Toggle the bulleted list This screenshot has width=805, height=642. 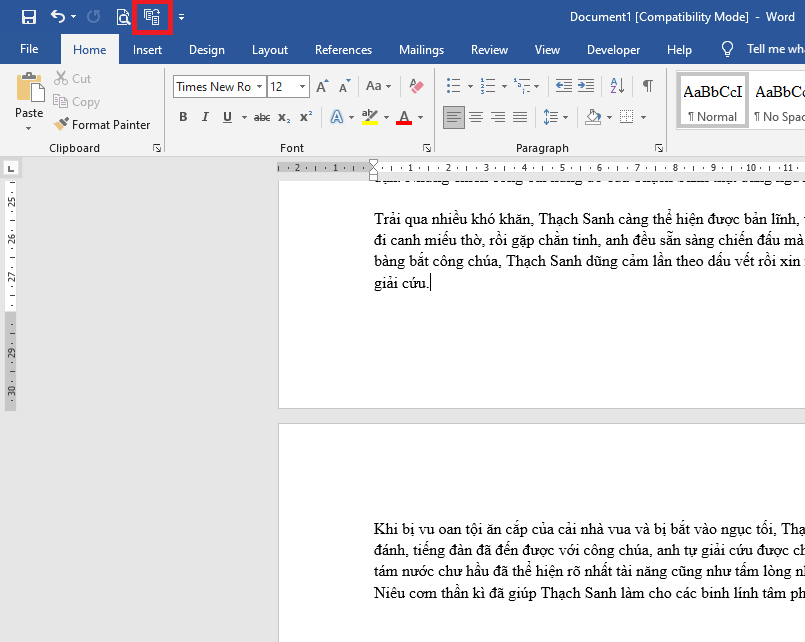coord(455,86)
